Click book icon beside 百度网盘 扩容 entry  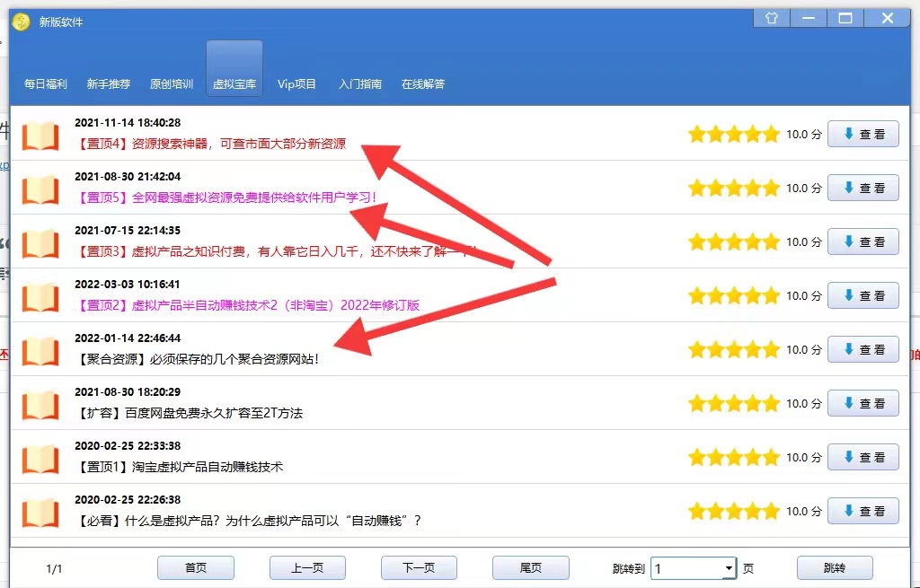pyautogui.click(x=40, y=404)
